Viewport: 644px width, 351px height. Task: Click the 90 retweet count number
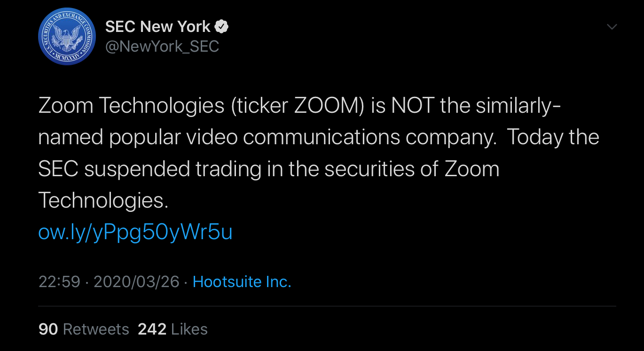(48, 329)
